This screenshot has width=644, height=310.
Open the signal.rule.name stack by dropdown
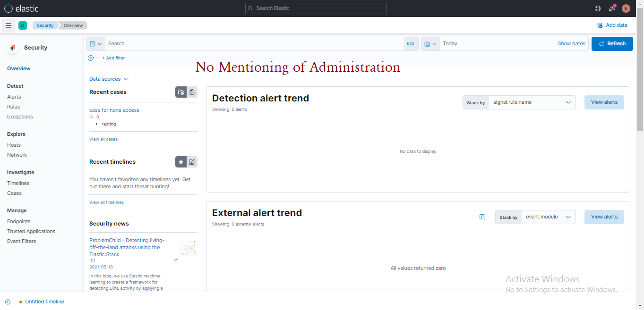coord(532,102)
